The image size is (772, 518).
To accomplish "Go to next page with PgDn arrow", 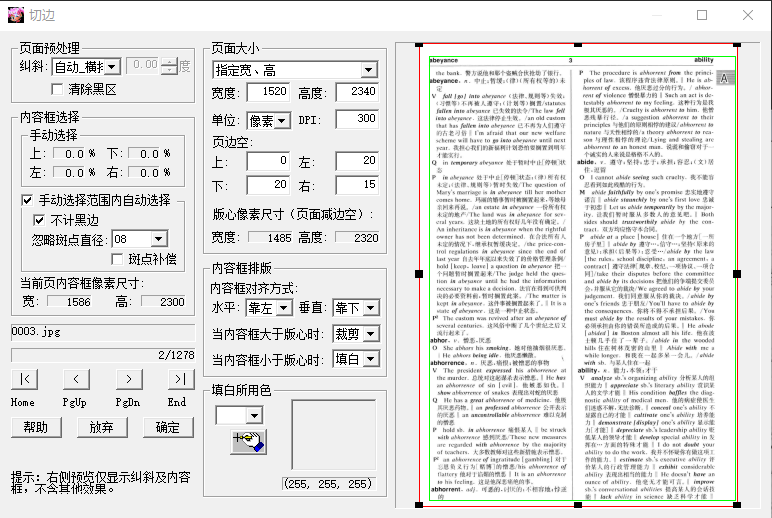I will click(x=129, y=379).
